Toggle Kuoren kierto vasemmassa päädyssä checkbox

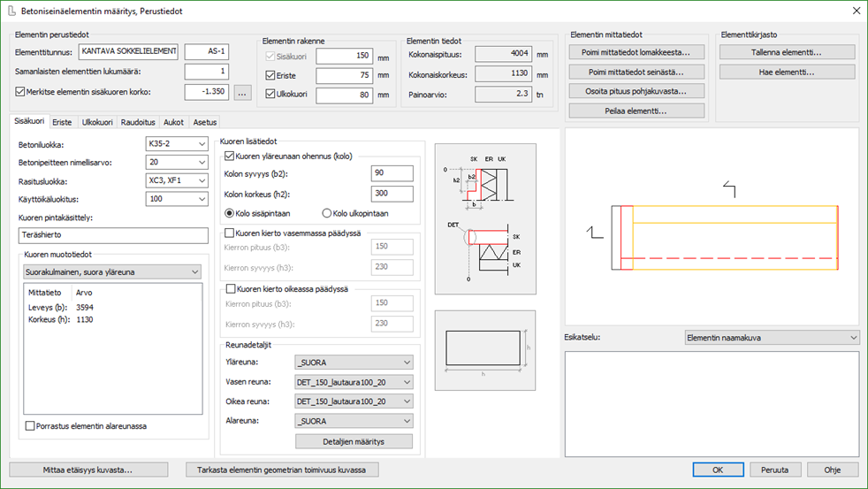coord(229,233)
